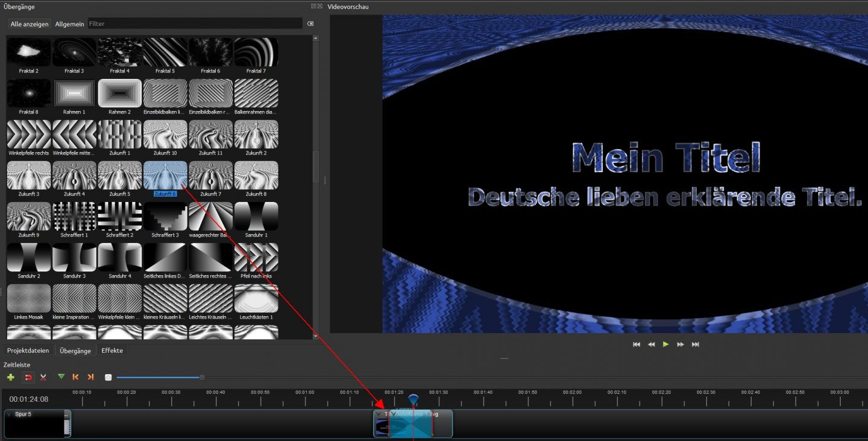
Task: Click the green Add Track plus icon
Action: (x=10, y=377)
